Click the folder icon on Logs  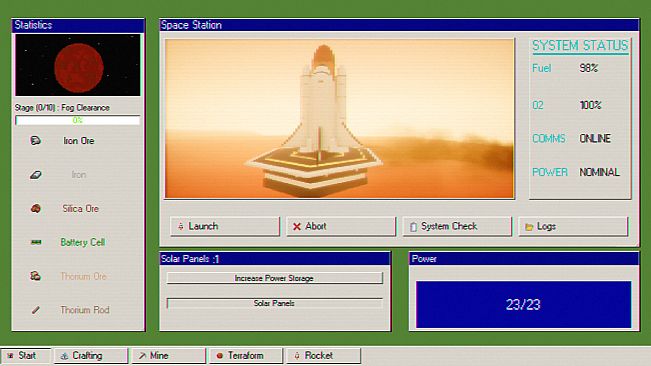click(529, 227)
